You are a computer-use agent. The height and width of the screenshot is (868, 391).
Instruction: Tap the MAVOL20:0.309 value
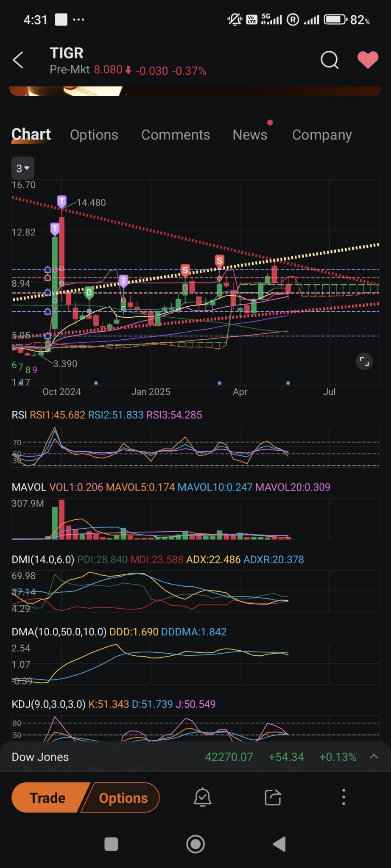click(293, 487)
